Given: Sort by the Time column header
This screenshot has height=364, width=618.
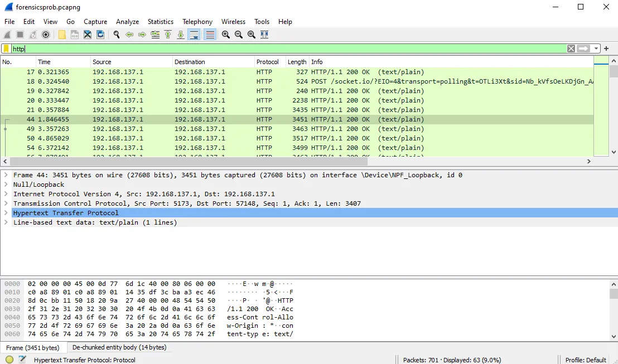Looking at the screenshot, I should point(63,62).
